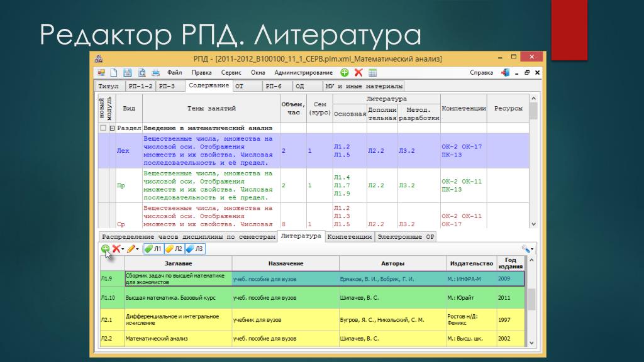The width and height of the screenshot is (644, 362).
Task: Open the Файл menu
Action: click(x=175, y=73)
